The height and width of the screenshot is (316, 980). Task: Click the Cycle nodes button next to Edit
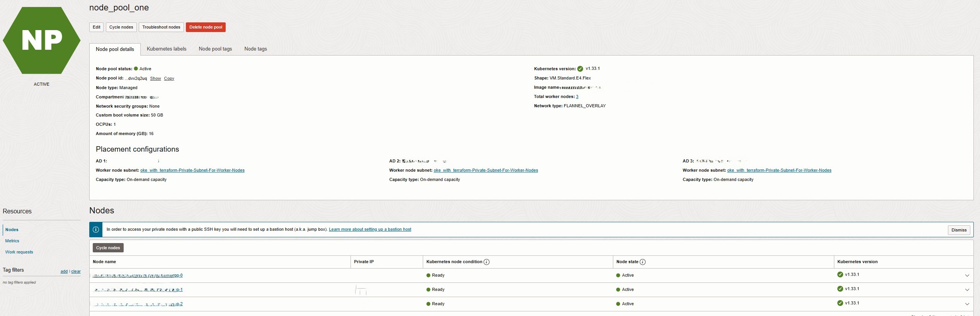121,27
